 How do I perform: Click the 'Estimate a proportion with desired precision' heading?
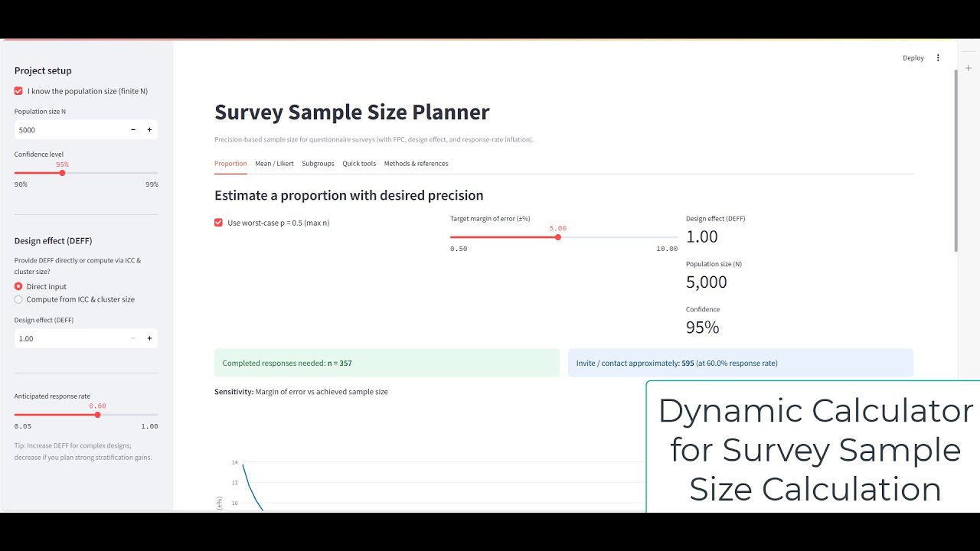tap(348, 195)
